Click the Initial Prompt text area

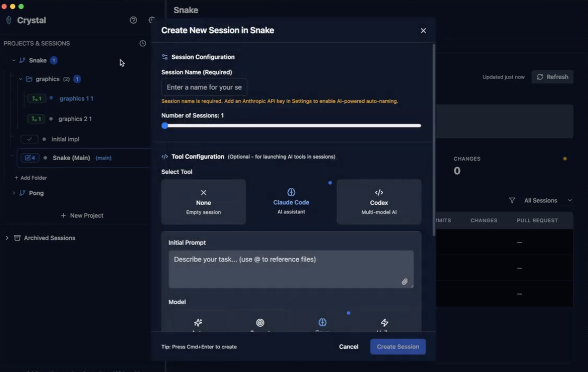(x=291, y=269)
